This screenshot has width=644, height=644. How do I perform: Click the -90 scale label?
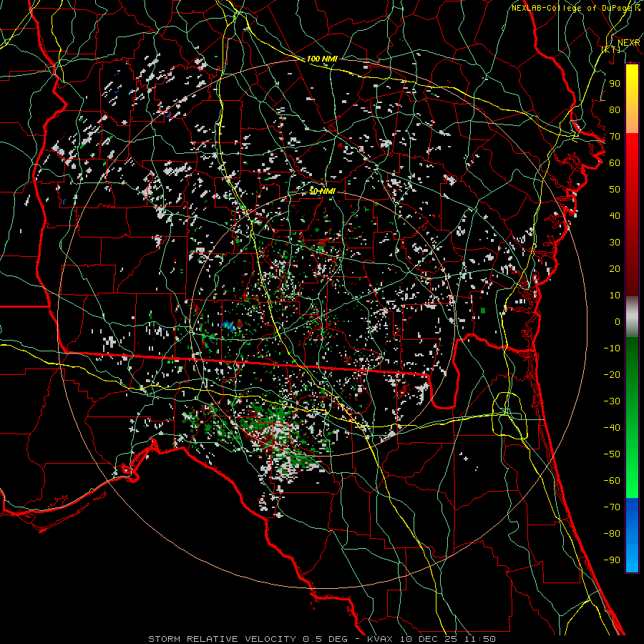(x=612, y=560)
